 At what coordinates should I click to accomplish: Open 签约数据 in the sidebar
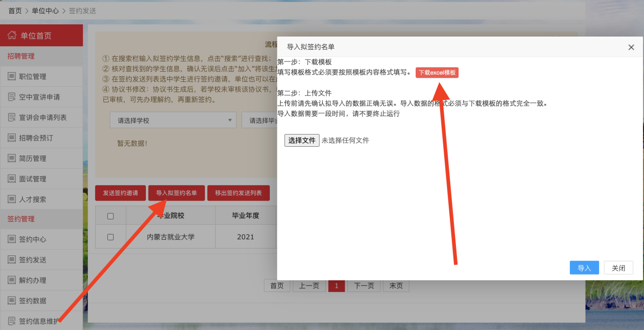pyautogui.click(x=33, y=301)
